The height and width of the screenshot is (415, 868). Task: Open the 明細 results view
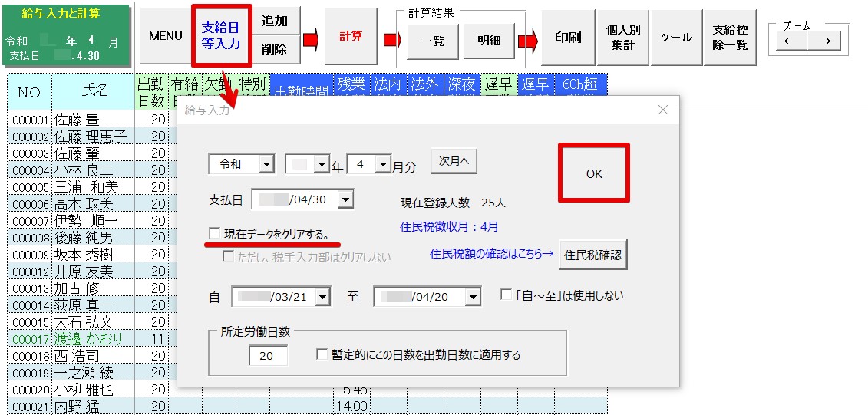pyautogui.click(x=489, y=41)
